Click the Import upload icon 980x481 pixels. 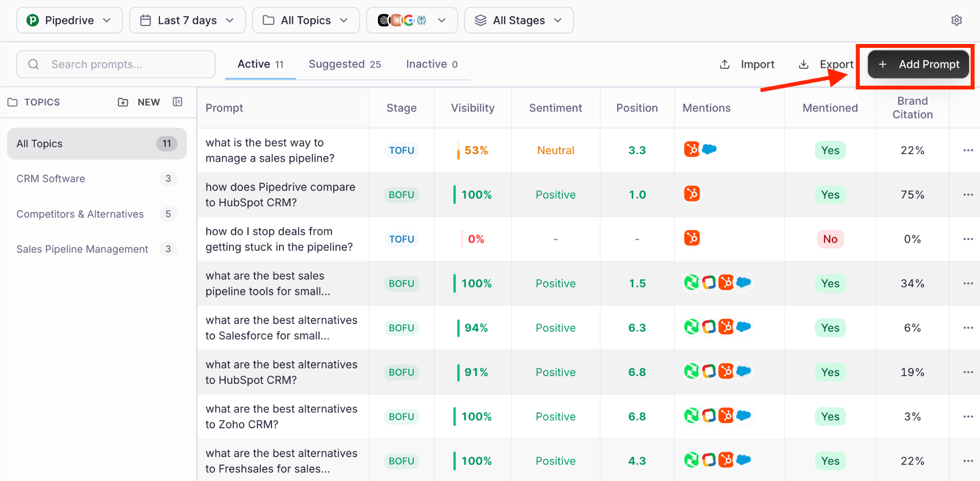tap(724, 64)
